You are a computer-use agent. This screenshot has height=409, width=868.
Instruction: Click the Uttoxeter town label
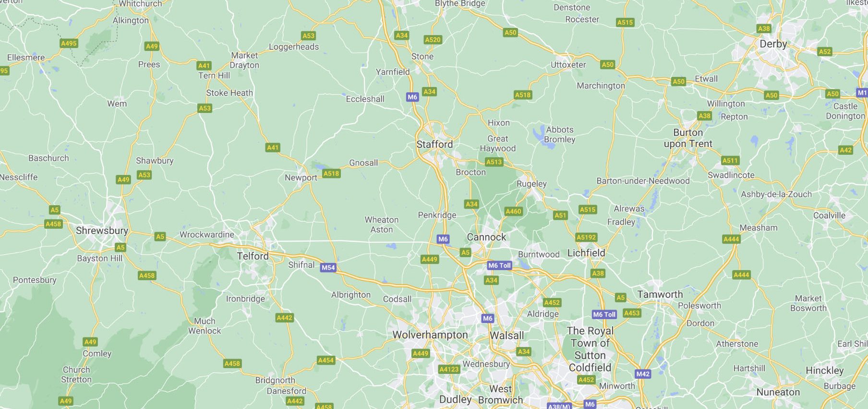[568, 64]
